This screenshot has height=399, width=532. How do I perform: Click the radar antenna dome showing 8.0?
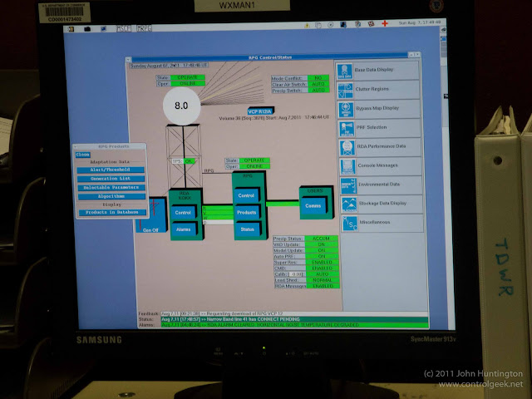click(181, 106)
